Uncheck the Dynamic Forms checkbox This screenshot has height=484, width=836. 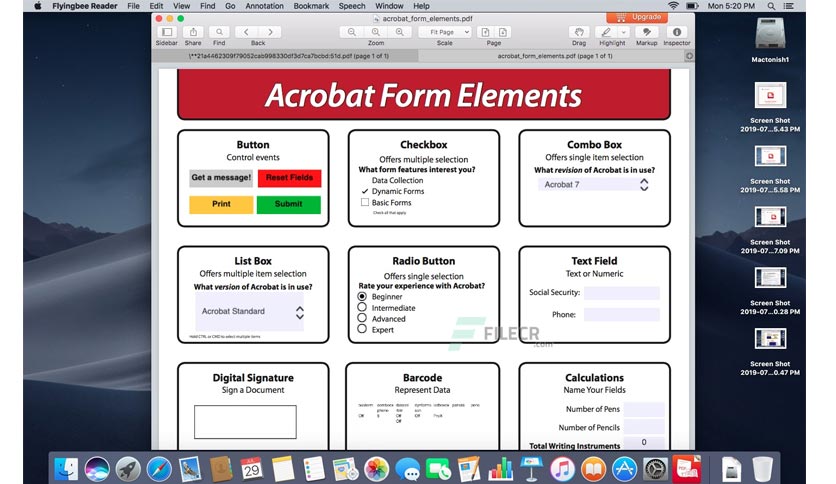point(365,191)
